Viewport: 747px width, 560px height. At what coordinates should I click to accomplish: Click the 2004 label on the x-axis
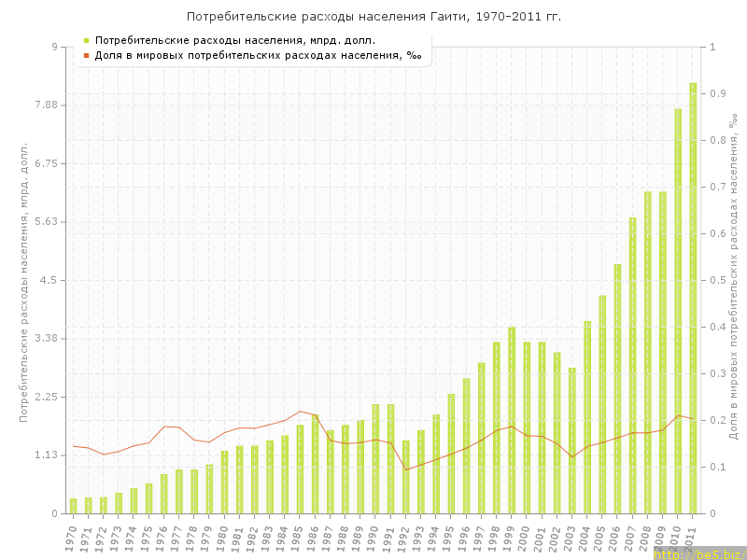tap(586, 538)
